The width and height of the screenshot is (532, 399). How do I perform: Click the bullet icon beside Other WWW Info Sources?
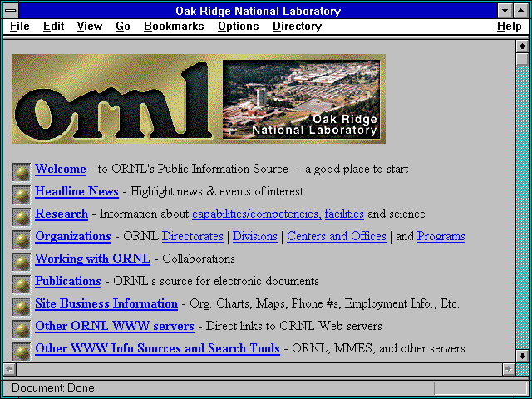coord(21,352)
